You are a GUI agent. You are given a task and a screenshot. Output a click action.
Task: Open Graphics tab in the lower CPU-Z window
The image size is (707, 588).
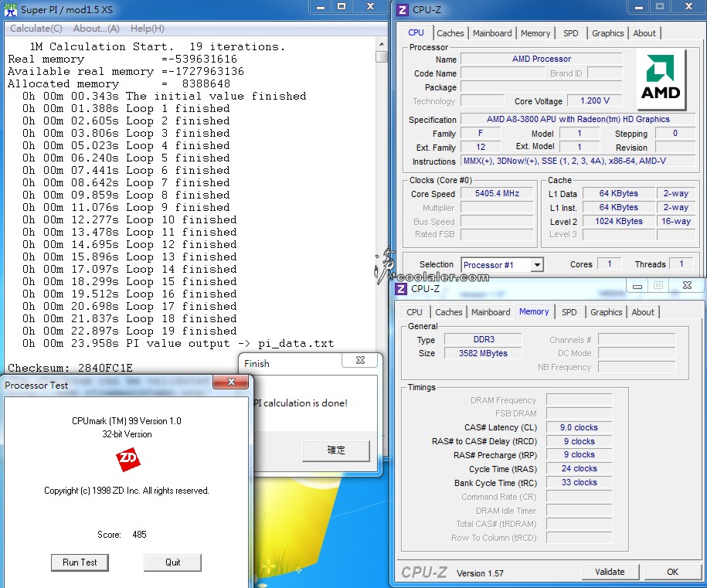(606, 312)
